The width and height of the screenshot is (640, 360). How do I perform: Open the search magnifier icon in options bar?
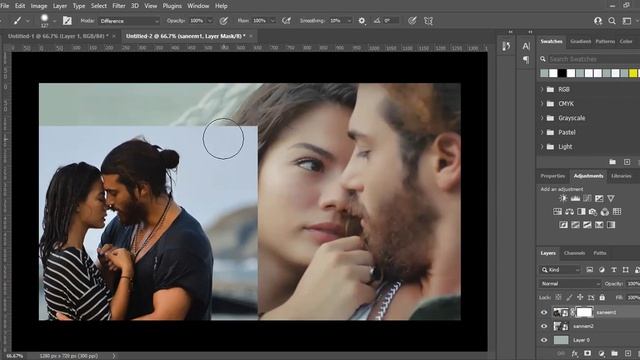tap(612, 20)
